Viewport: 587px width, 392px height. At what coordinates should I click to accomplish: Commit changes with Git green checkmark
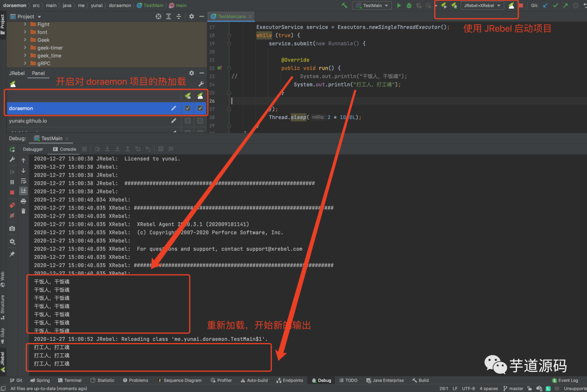coord(555,5)
